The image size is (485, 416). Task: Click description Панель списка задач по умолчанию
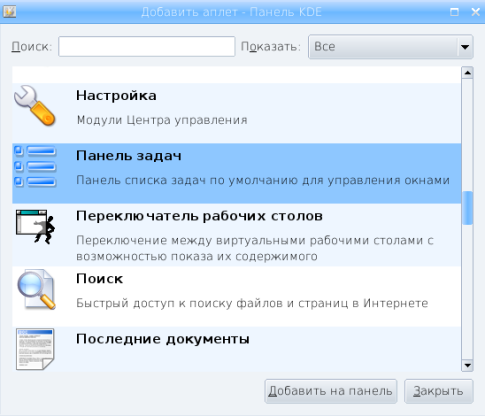pyautogui.click(x=263, y=180)
